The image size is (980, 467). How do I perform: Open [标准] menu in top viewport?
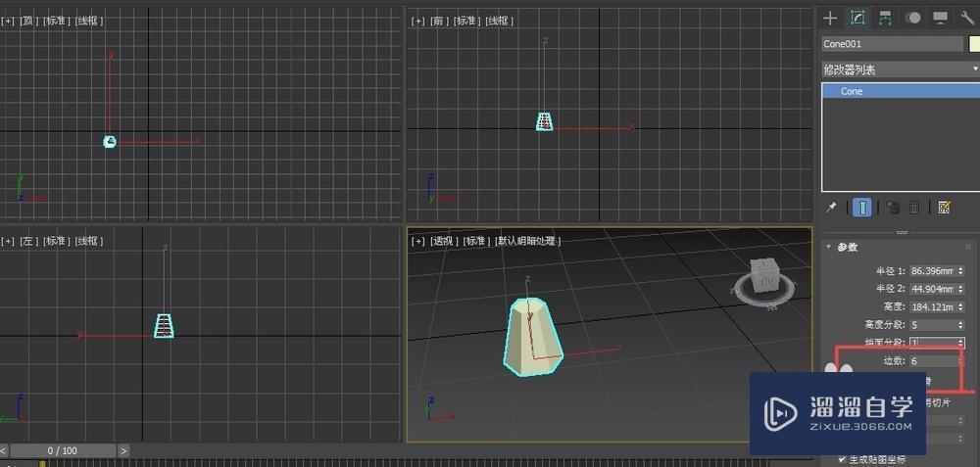pyautogui.click(x=57, y=21)
